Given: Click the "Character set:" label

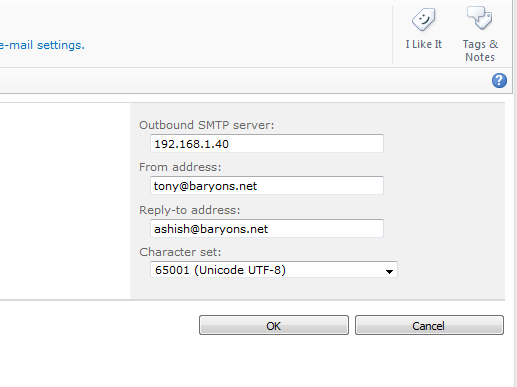Looking at the screenshot, I should click(180, 252).
